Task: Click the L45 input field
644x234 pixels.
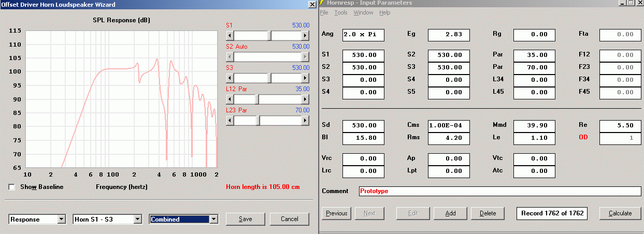Action: 534,92
